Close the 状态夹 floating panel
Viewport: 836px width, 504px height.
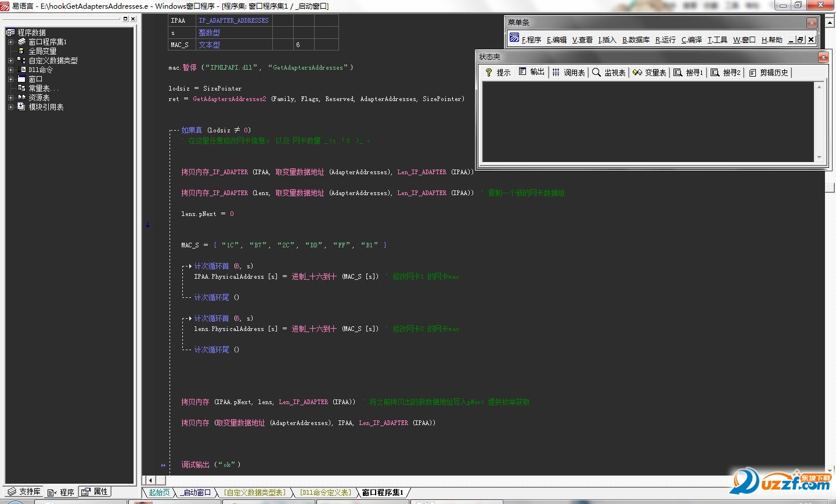(x=823, y=57)
